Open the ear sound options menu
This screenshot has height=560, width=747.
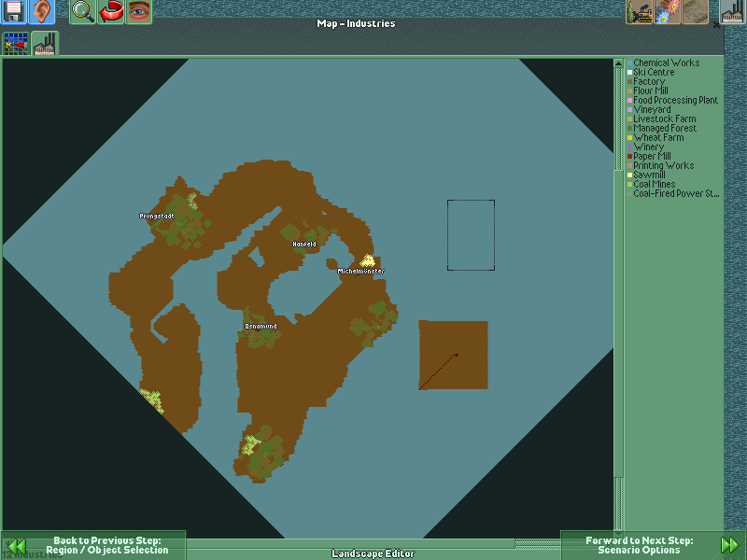(42, 11)
